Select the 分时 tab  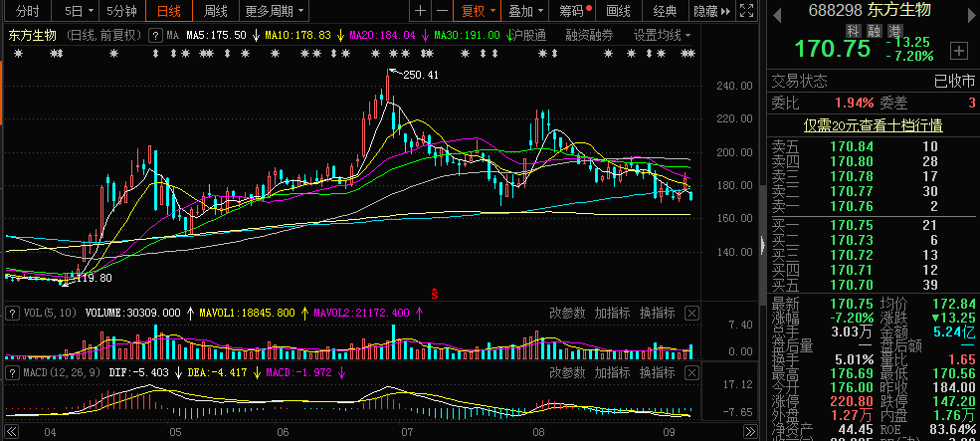click(x=28, y=11)
